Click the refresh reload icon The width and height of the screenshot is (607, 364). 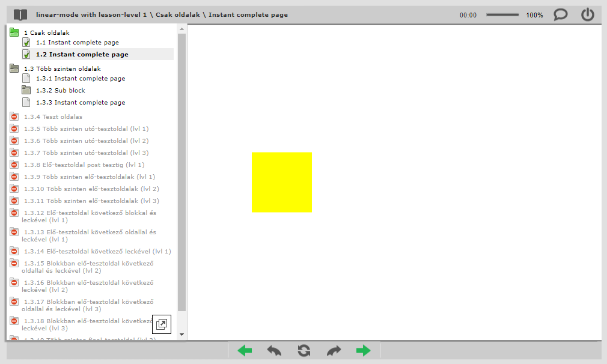coord(304,351)
